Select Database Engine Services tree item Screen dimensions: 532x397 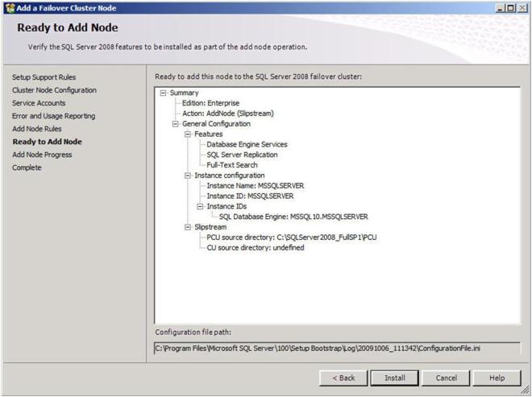pos(247,145)
